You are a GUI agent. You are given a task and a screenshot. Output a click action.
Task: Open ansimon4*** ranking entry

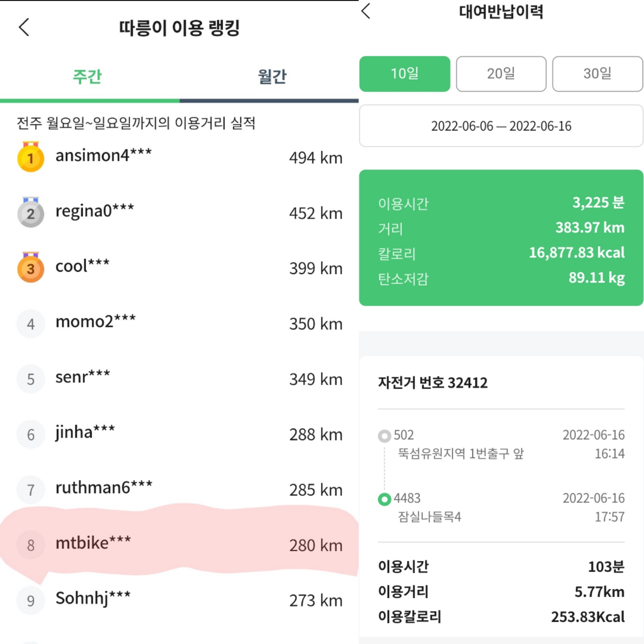tap(179, 157)
